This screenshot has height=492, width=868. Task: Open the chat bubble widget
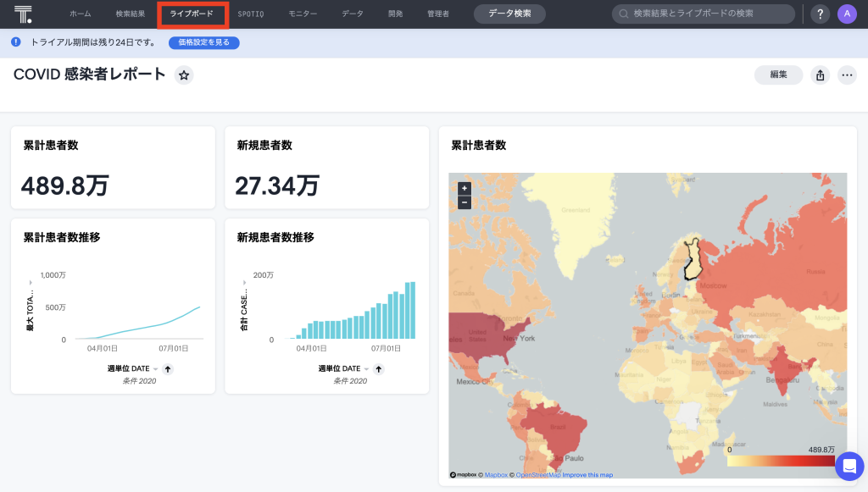pyautogui.click(x=849, y=467)
